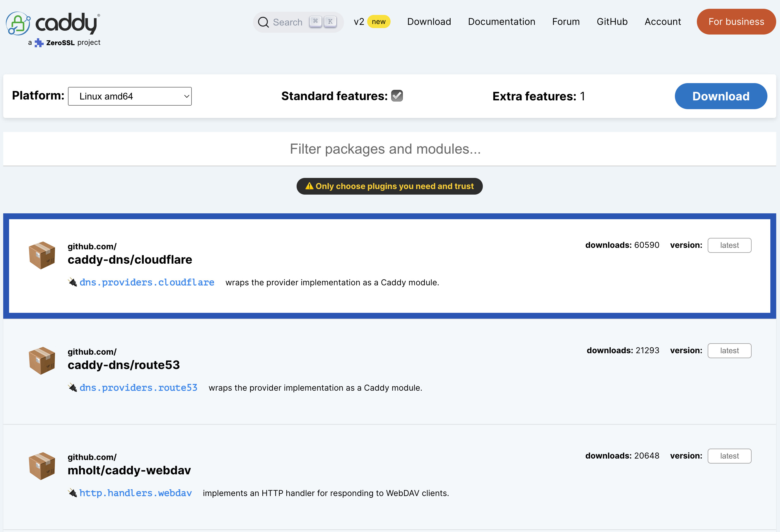
Task: Open the dns.providers.route53 module link
Action: click(x=138, y=388)
